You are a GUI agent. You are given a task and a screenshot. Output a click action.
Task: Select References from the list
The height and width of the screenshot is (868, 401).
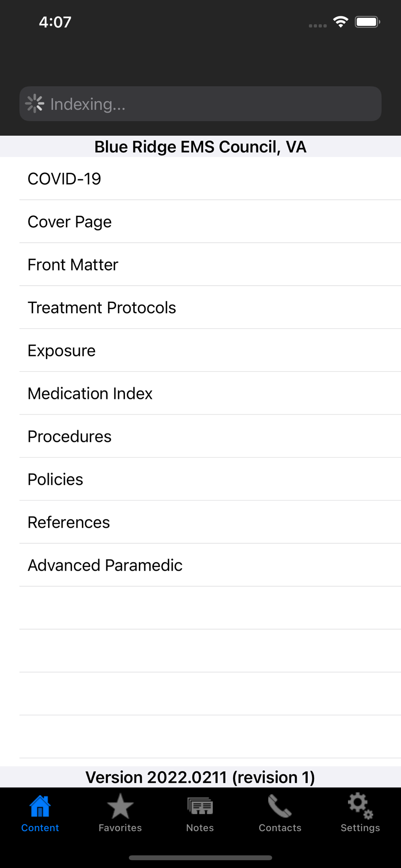tap(69, 523)
